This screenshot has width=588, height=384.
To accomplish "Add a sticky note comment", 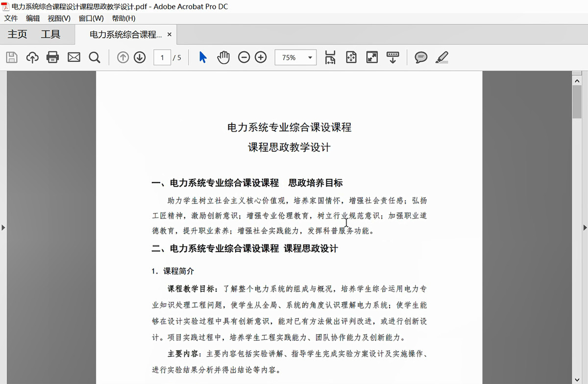I will click(x=420, y=57).
